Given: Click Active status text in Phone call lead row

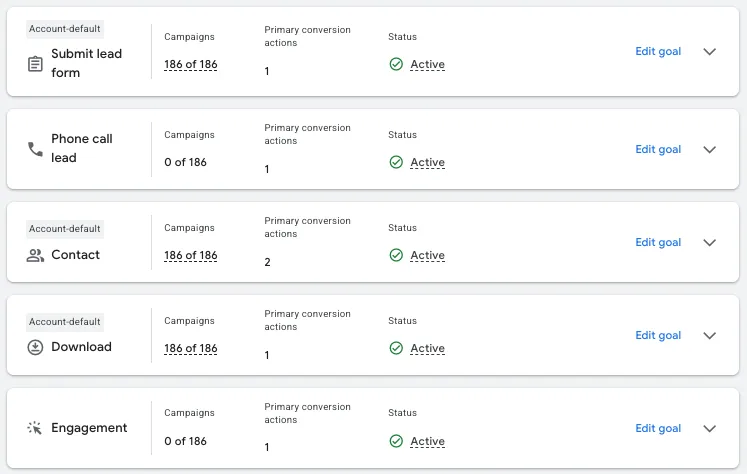Looking at the screenshot, I should [x=427, y=162].
